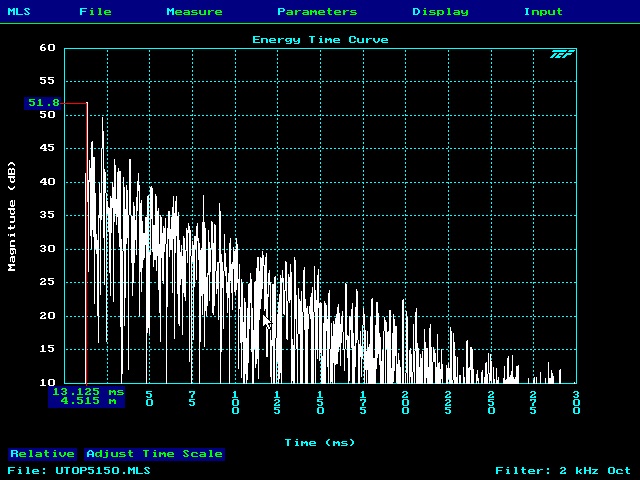This screenshot has width=640, height=480.
Task: Click the Filter: 2 kHz Oct status
Action: pos(563,471)
